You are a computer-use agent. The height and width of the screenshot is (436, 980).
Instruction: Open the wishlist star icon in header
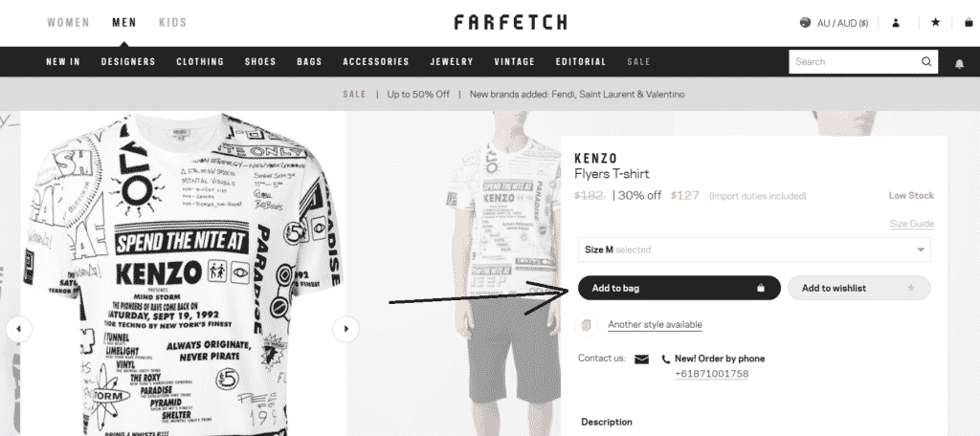pos(935,23)
